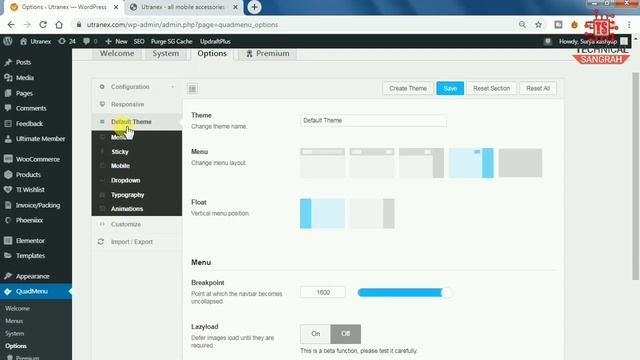
Task: Open the Responsive section
Action: click(x=137, y=104)
